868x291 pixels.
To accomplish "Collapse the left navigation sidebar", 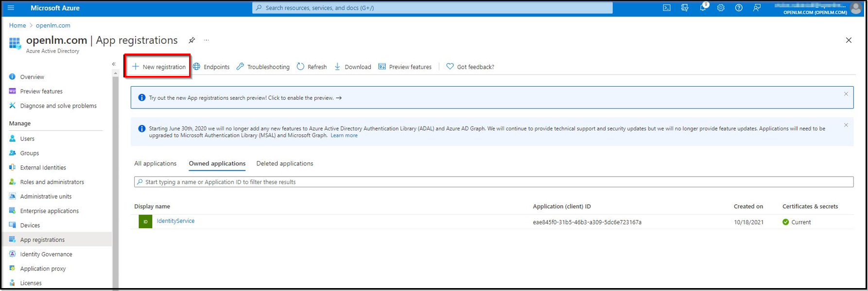I will 114,64.
